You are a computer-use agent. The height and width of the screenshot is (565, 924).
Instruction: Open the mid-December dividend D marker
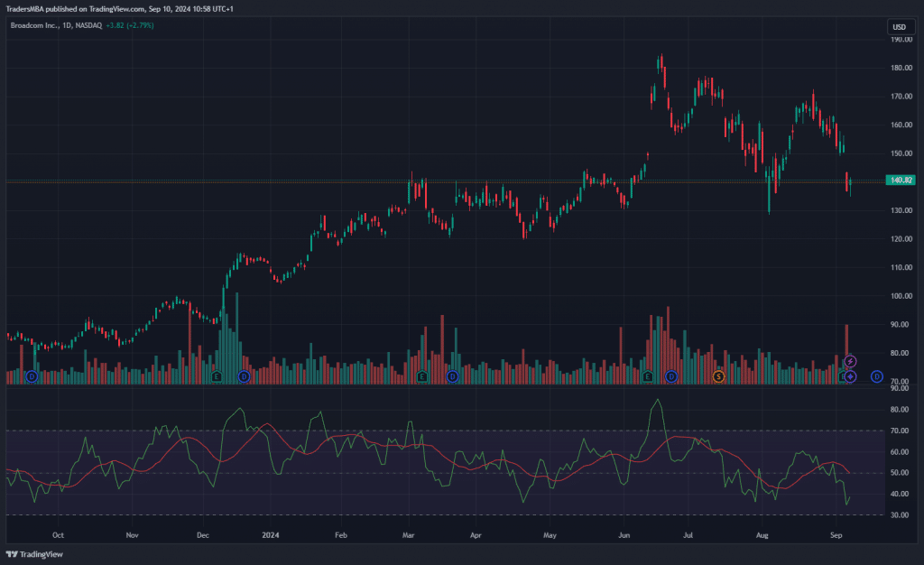243,375
